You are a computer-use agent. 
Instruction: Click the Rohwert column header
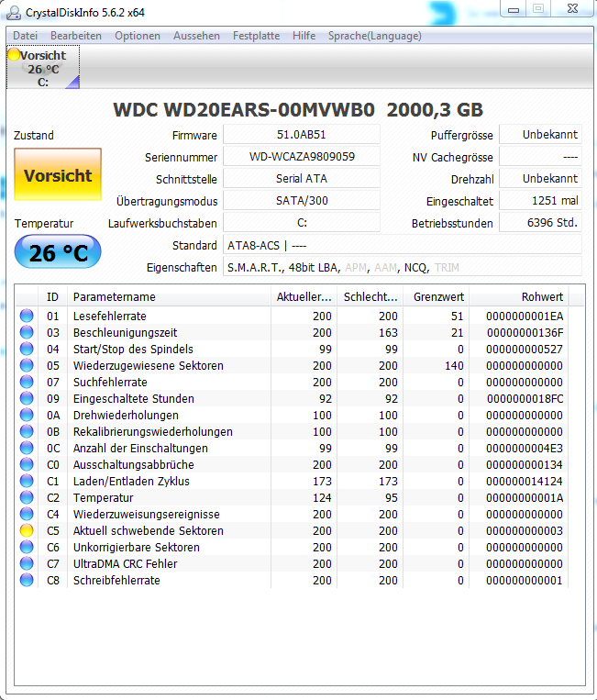[x=519, y=297]
